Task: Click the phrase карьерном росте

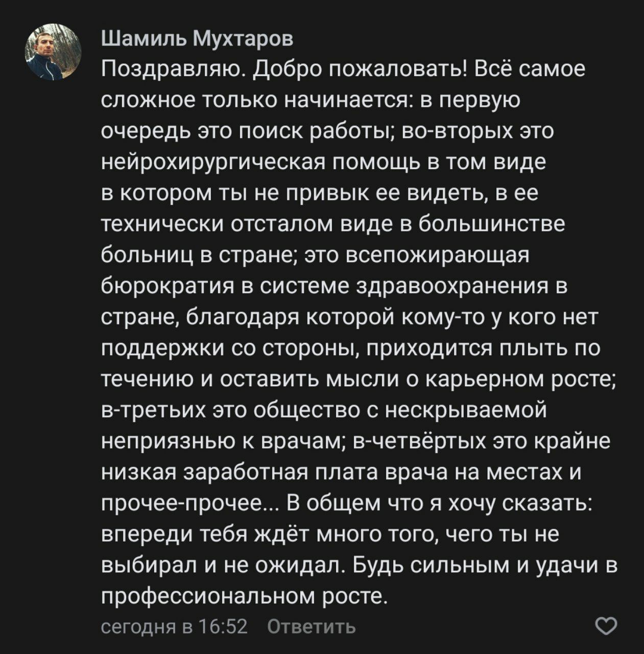Action: (520, 380)
